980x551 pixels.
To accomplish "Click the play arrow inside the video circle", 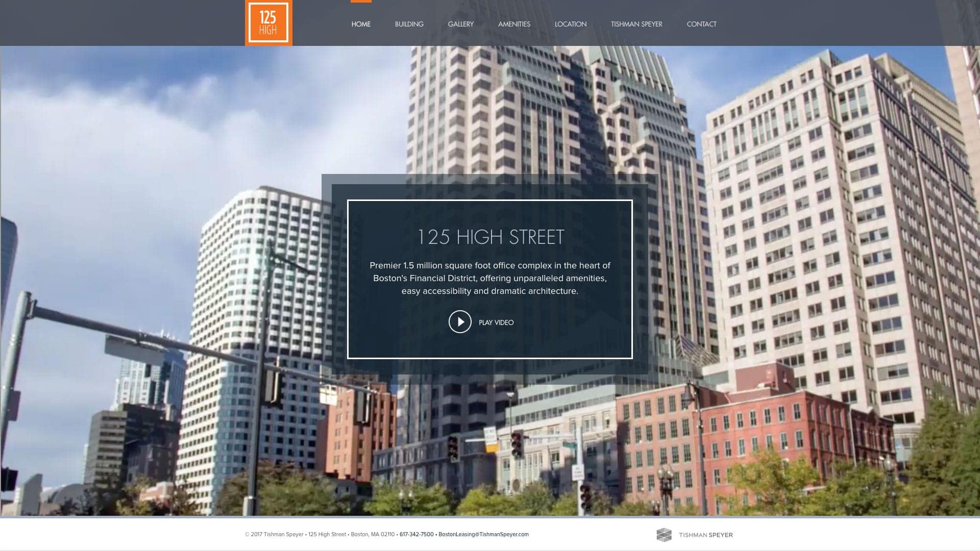I will pos(460,321).
